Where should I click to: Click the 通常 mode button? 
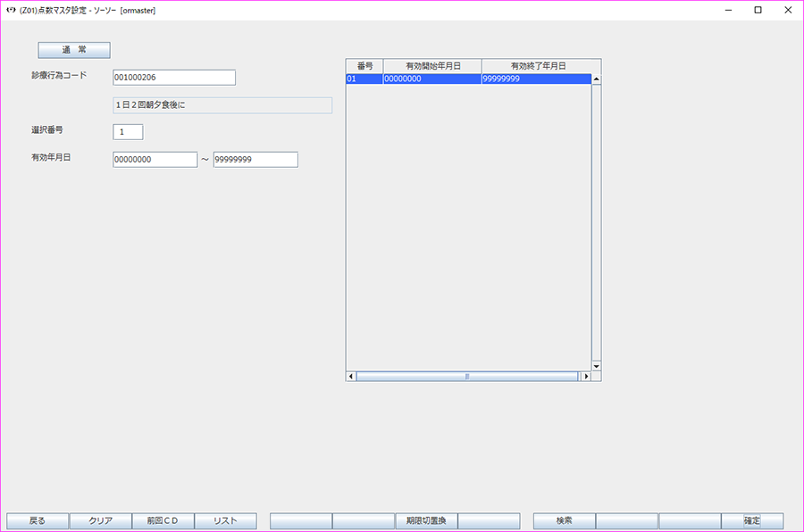pos(73,50)
